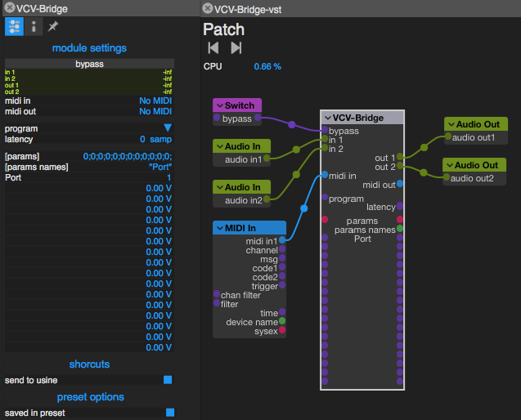Viewport: 521px width, 420px height.
Task: Click the preset options heading
Action: (90, 397)
